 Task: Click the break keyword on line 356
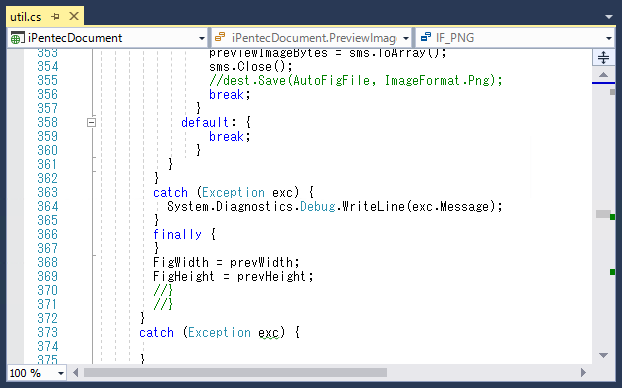[x=226, y=94]
